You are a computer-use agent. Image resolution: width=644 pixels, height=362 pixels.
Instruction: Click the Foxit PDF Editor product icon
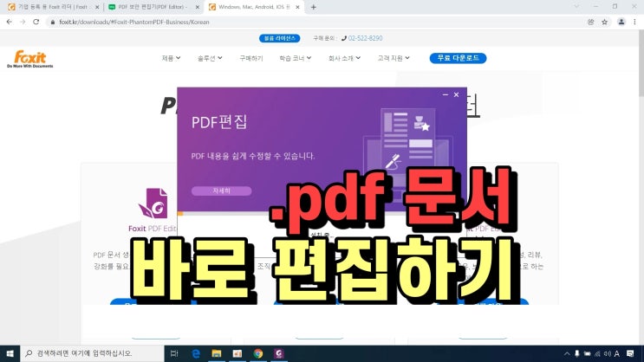[x=153, y=204]
